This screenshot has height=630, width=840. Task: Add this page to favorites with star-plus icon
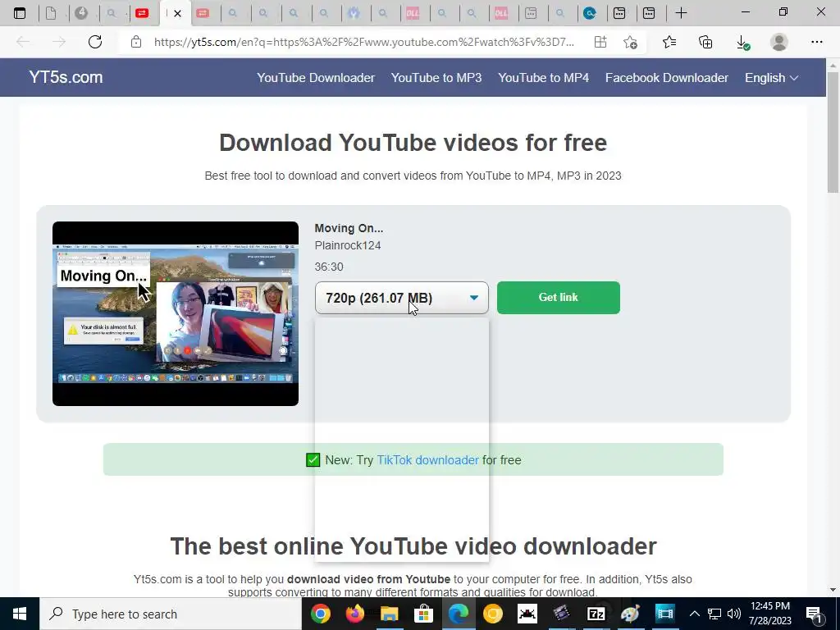tap(631, 42)
